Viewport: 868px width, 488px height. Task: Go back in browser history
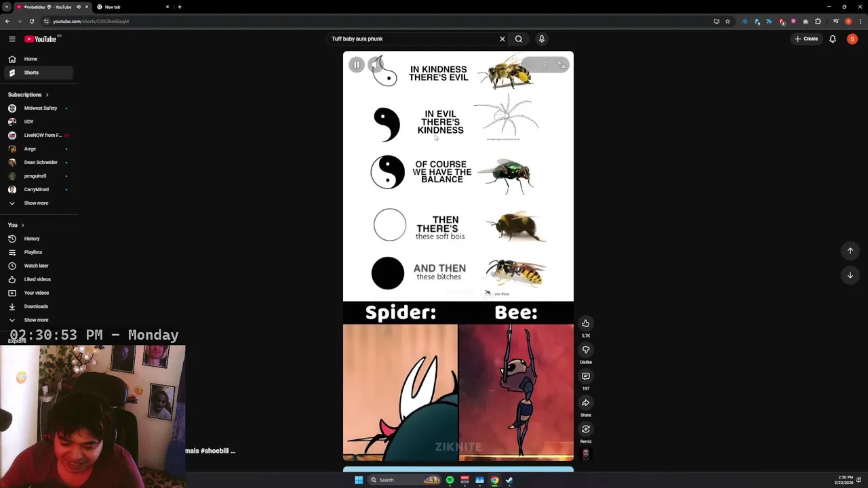click(x=7, y=21)
